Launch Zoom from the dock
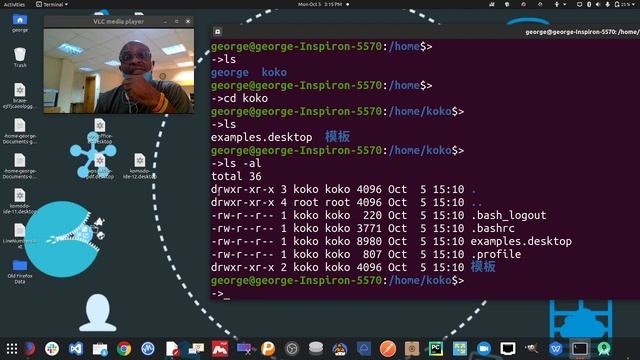The width and height of the screenshot is (640, 360). (x=484, y=349)
